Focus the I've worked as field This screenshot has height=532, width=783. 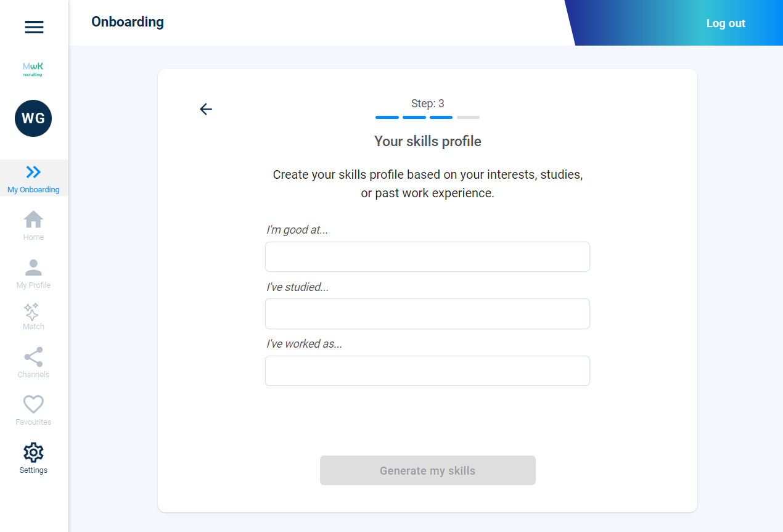[427, 370]
